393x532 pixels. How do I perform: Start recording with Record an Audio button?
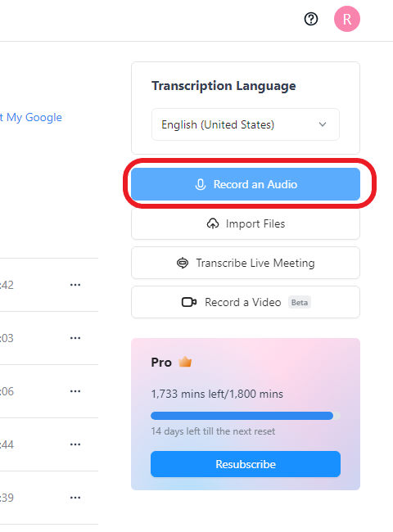point(246,184)
